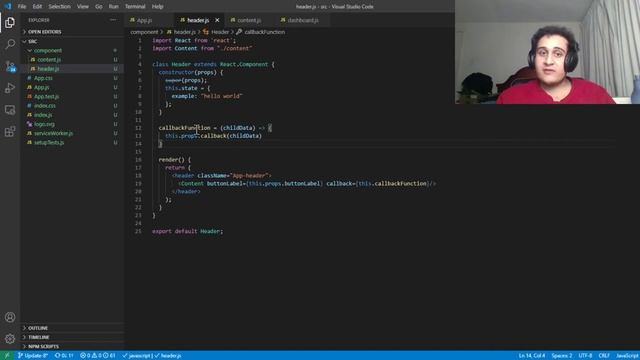Open errors and warnings problems indicator
The width and height of the screenshot is (640, 360).
click(x=98, y=356)
